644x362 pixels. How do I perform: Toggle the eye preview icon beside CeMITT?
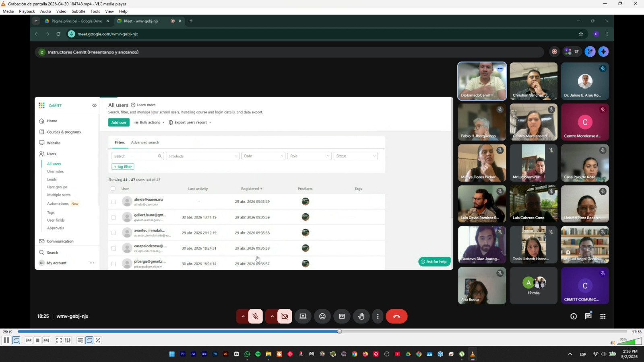tap(94, 105)
